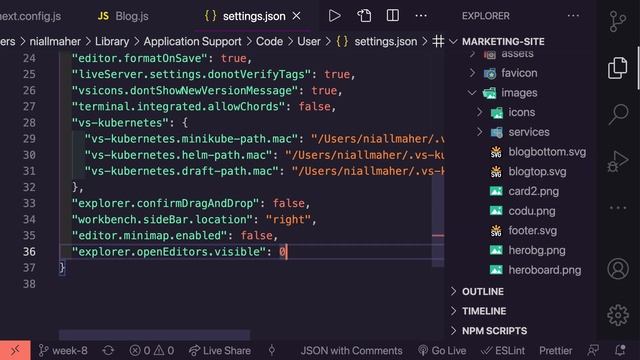
Task: Open blogbottom.svg file
Action: click(547, 152)
